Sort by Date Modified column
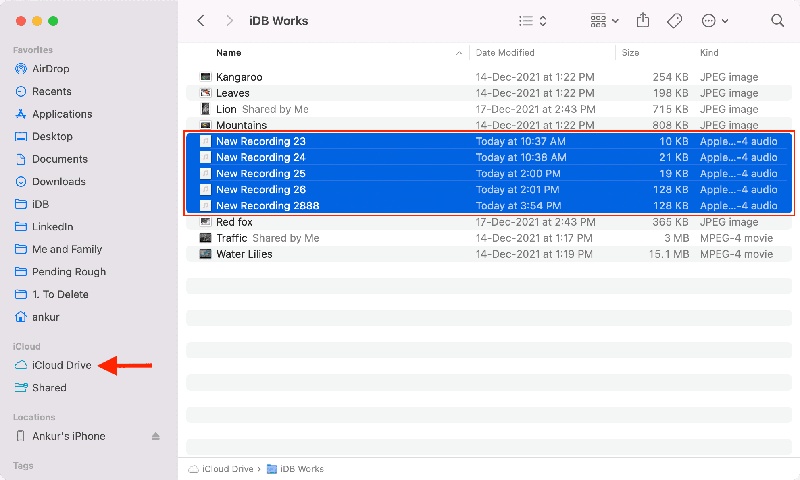 tap(505, 53)
